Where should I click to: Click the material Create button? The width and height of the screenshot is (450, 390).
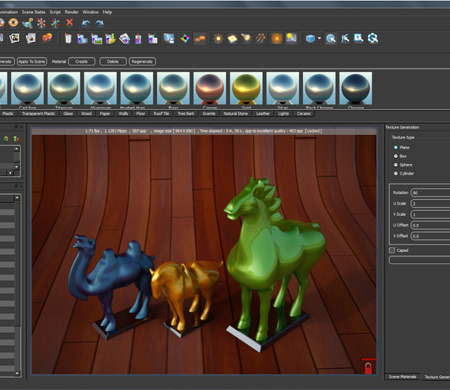pyautogui.click(x=82, y=62)
